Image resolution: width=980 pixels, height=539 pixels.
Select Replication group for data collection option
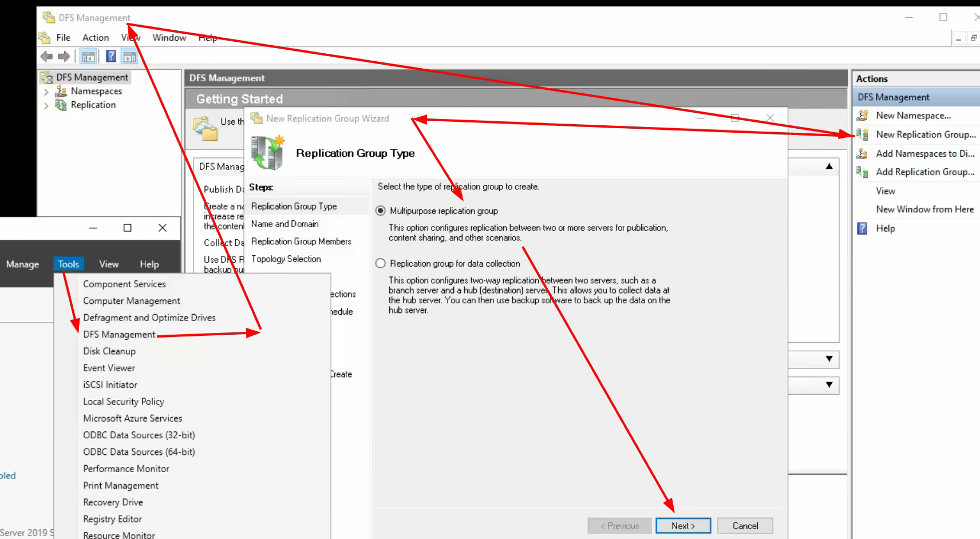pyautogui.click(x=381, y=263)
